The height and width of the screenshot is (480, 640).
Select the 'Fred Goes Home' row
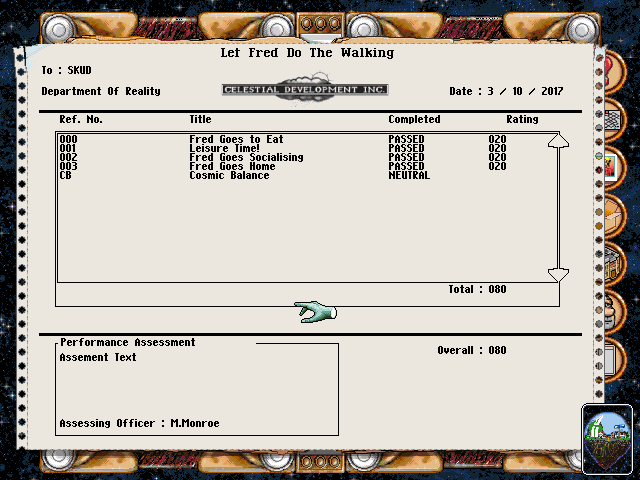[282, 166]
